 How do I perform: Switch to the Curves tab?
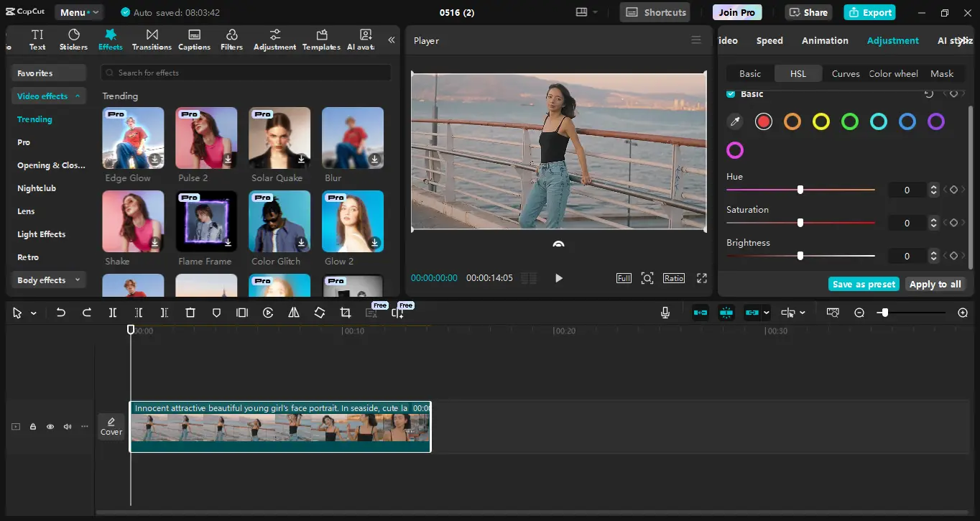click(845, 73)
